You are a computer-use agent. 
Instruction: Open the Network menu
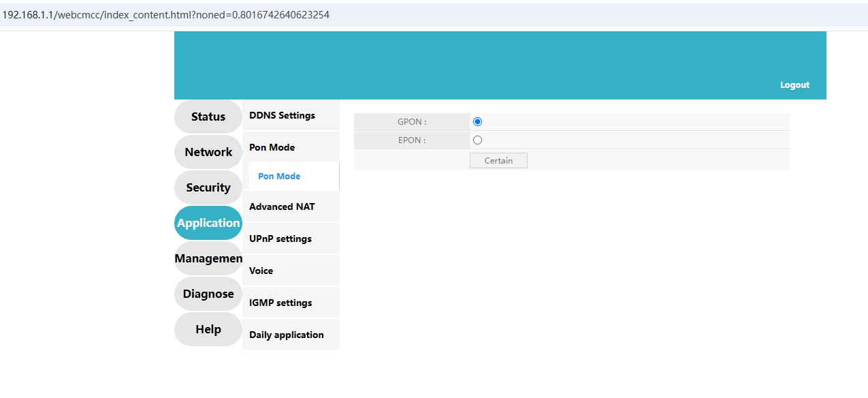208,151
